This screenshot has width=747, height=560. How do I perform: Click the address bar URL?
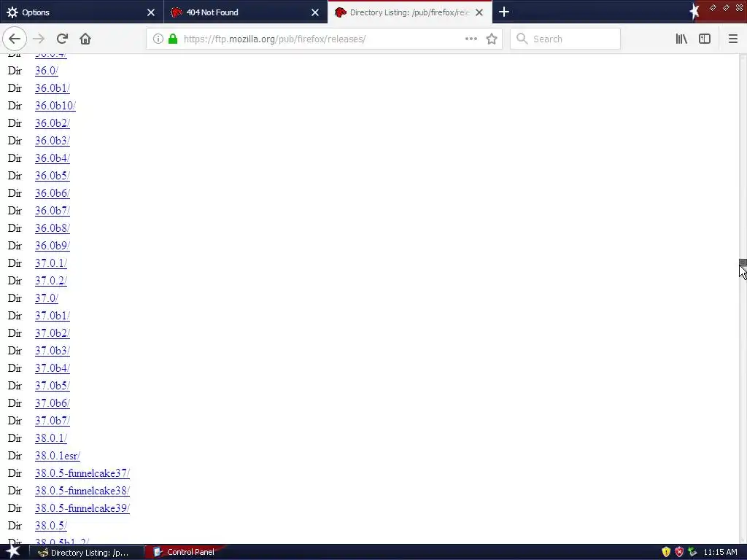click(274, 39)
